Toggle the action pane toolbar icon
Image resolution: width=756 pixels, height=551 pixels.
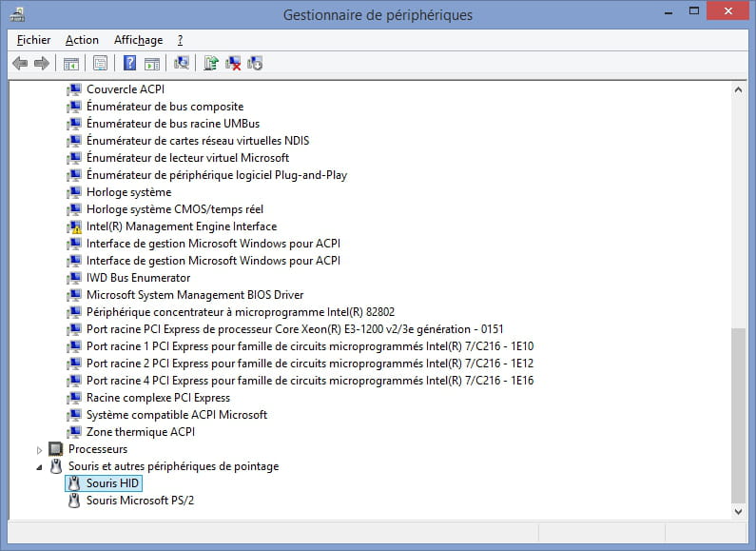[x=152, y=63]
